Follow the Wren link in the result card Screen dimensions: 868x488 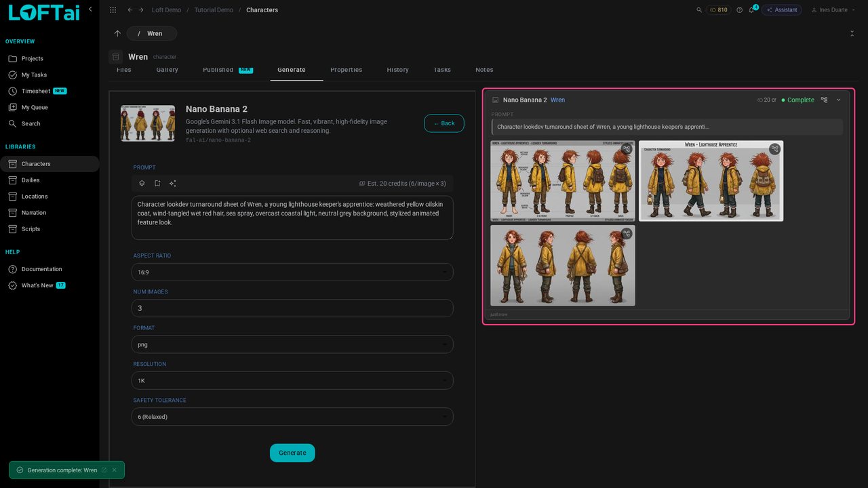tap(557, 100)
